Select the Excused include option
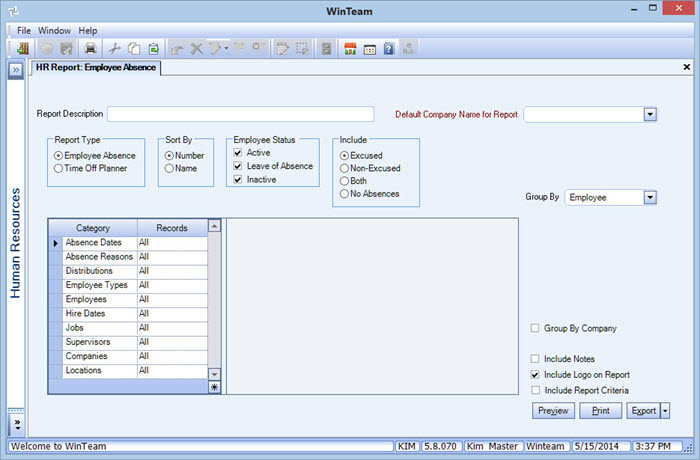700x460 pixels. (361, 155)
